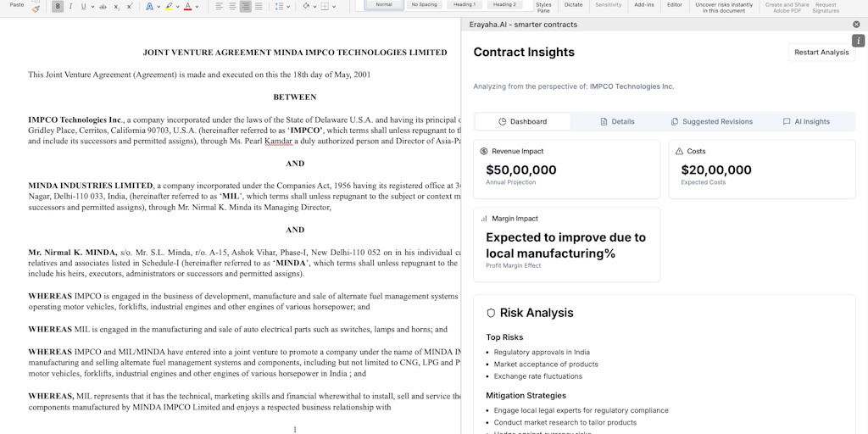
Task: Click the BETWEEN heading in document
Action: pos(295,97)
